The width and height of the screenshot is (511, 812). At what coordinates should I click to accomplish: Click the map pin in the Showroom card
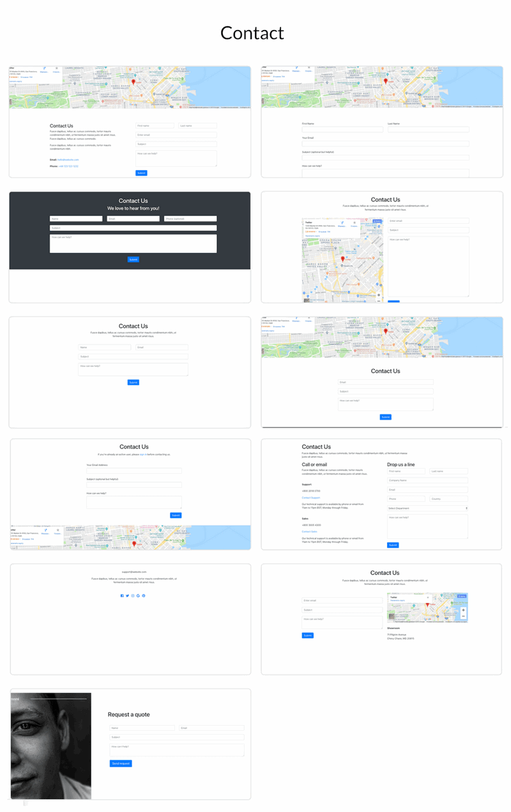point(427,604)
